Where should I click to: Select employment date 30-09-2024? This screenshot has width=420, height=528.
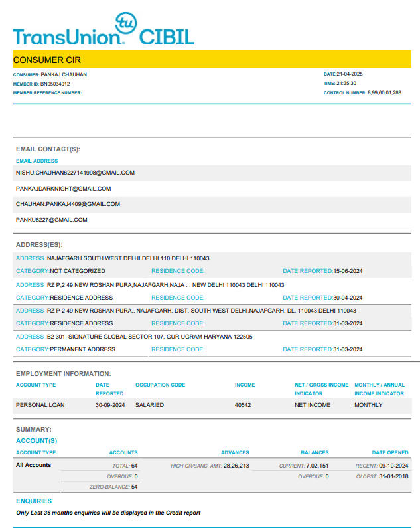(x=110, y=405)
